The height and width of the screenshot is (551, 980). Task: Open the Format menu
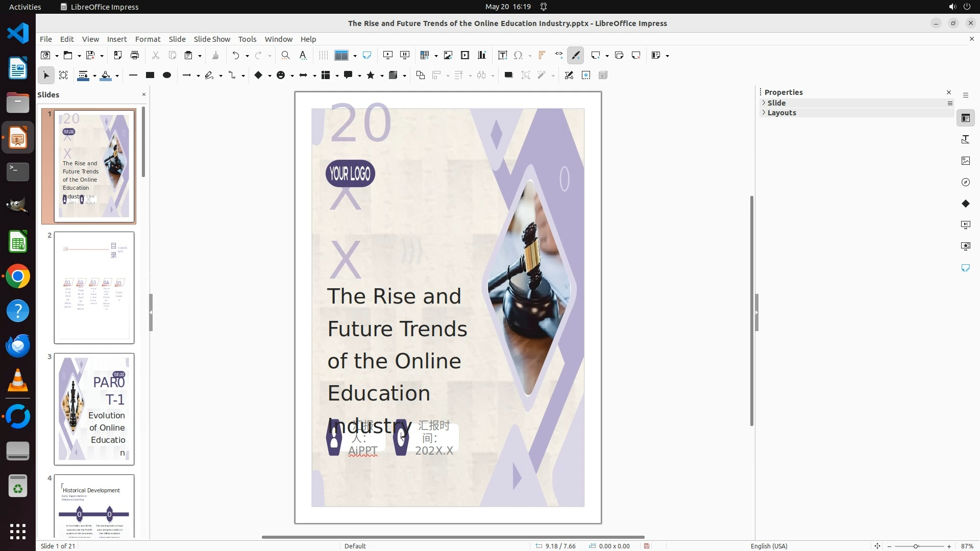pos(148,39)
